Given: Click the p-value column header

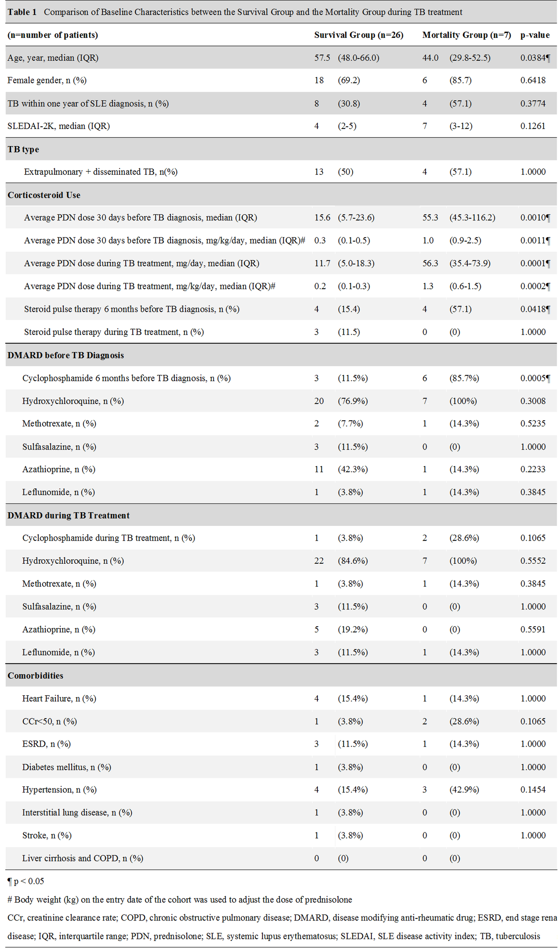Looking at the screenshot, I should (535, 35).
